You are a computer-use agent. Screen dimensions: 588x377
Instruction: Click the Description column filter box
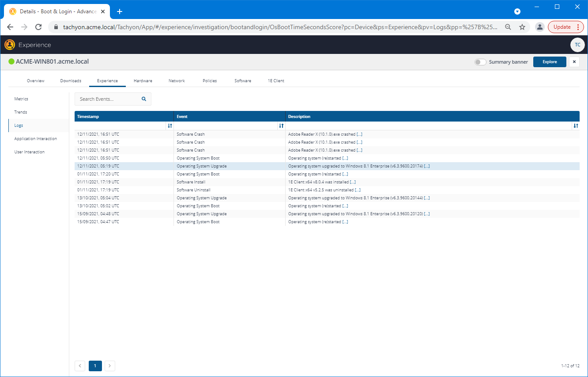[x=429, y=126]
